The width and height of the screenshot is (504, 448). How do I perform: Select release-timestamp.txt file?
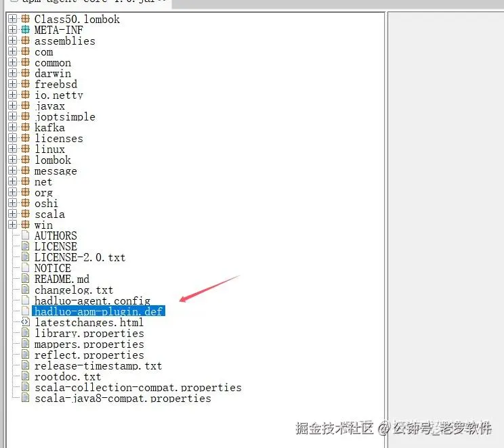click(98, 366)
